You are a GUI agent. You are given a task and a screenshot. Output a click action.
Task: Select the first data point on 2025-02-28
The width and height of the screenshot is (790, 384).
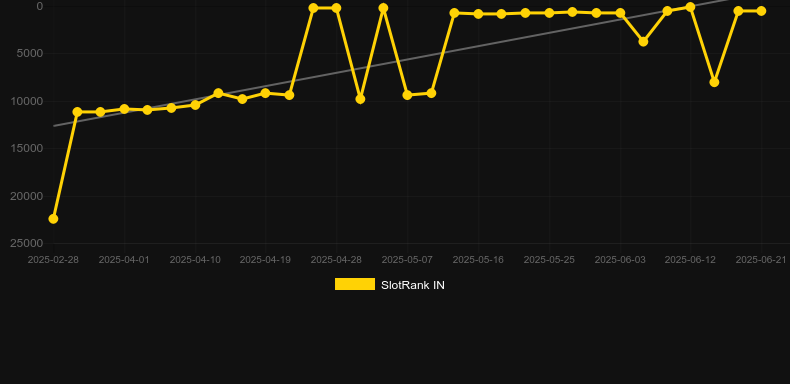click(x=53, y=219)
